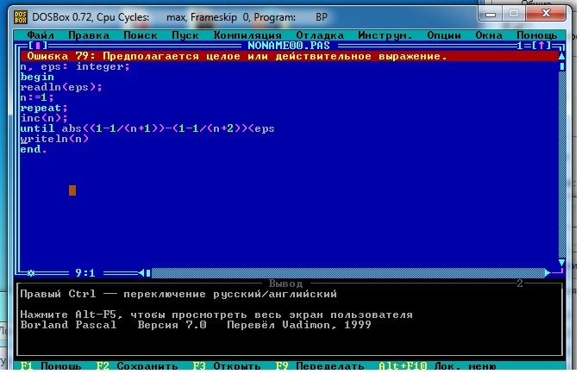Open the Окна menu
The height and width of the screenshot is (374, 588).
coord(488,35)
